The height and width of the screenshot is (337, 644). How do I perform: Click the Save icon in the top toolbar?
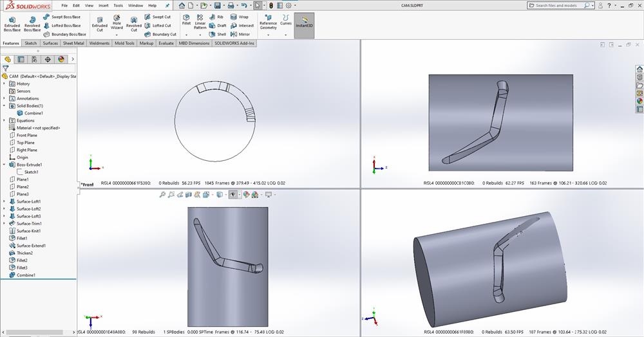(216, 5)
